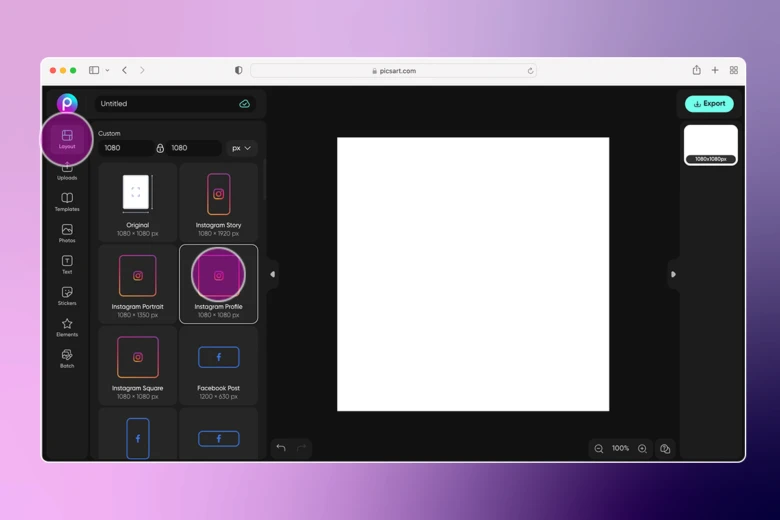The image size is (780, 520).
Task: Click the Export button
Action: (709, 104)
